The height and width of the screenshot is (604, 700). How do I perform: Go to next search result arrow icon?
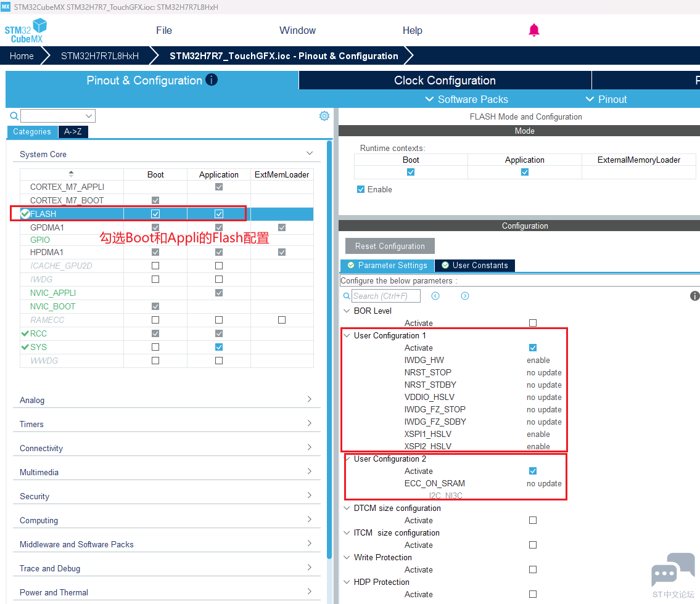click(465, 296)
